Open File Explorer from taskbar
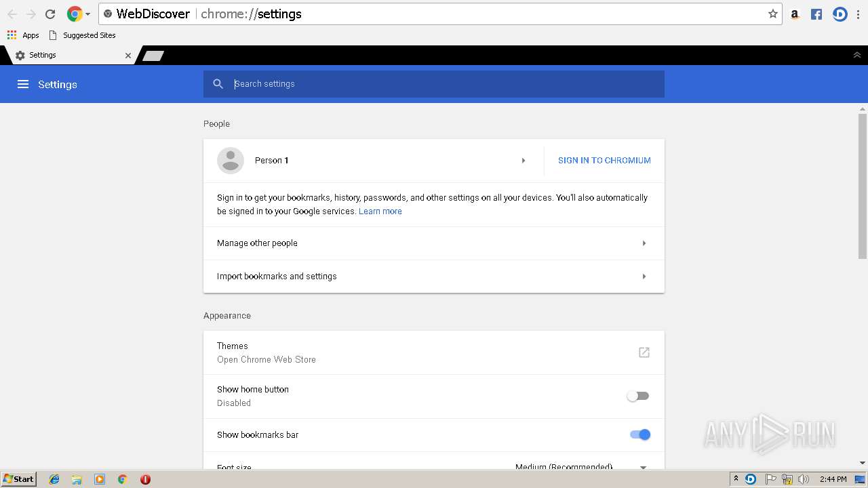868x488 pixels. pyautogui.click(x=77, y=479)
